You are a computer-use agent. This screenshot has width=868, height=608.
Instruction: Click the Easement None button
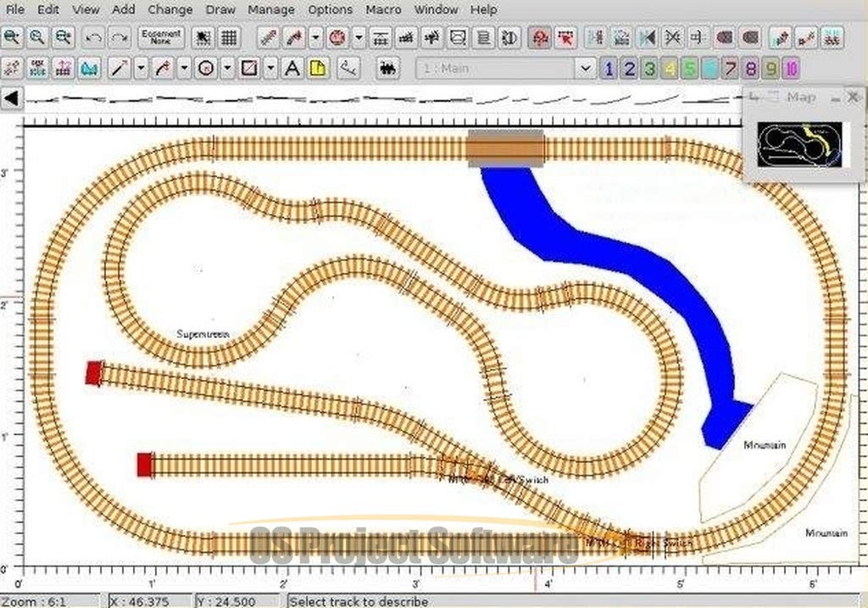[160, 37]
